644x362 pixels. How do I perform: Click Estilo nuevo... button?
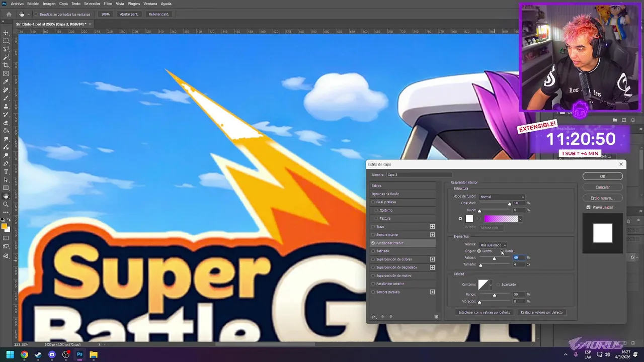point(602,198)
